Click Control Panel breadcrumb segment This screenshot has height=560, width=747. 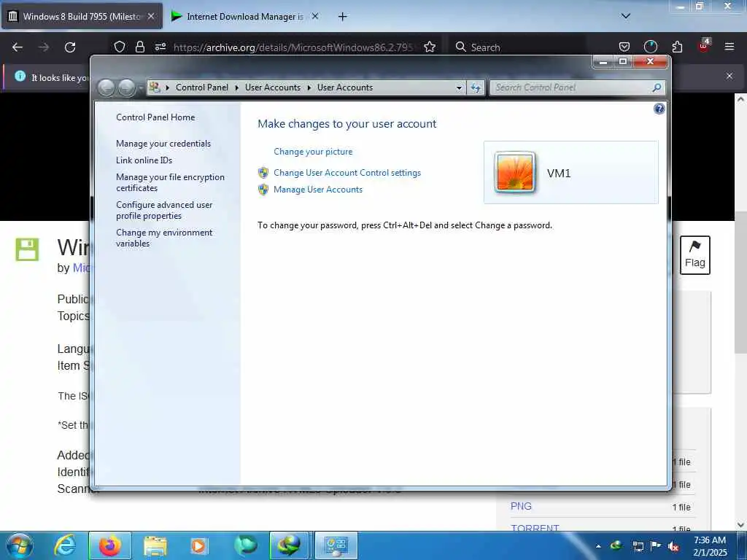[202, 87]
